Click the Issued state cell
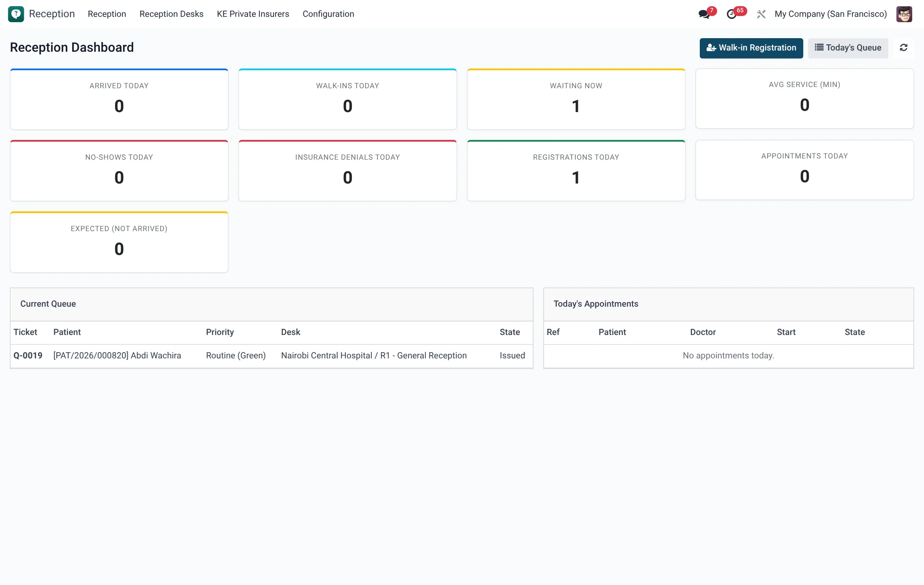924x585 pixels. (x=512, y=356)
